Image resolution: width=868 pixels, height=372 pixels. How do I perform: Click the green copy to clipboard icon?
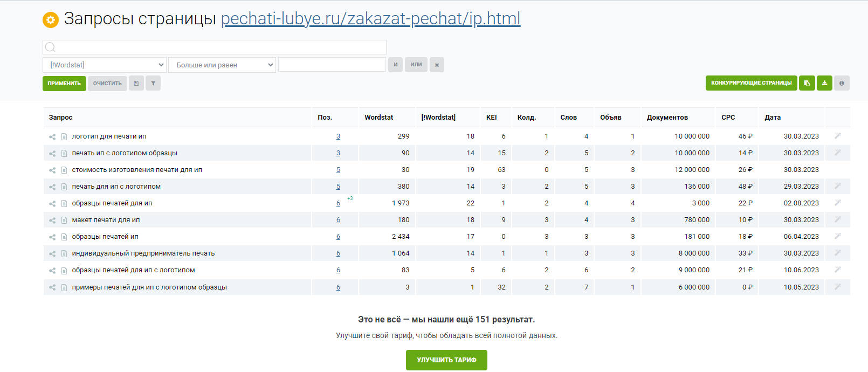click(807, 83)
